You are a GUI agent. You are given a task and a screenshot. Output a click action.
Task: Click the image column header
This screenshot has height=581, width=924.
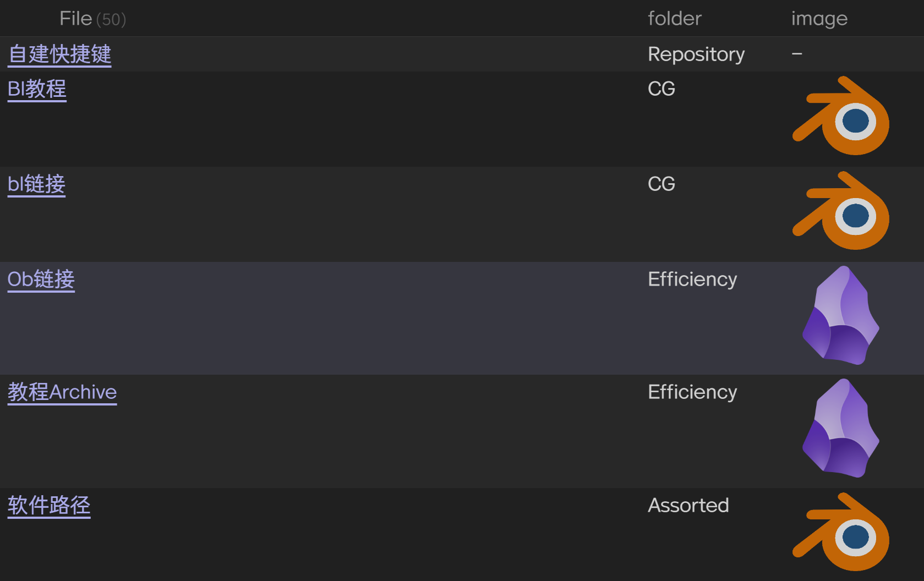[819, 19]
